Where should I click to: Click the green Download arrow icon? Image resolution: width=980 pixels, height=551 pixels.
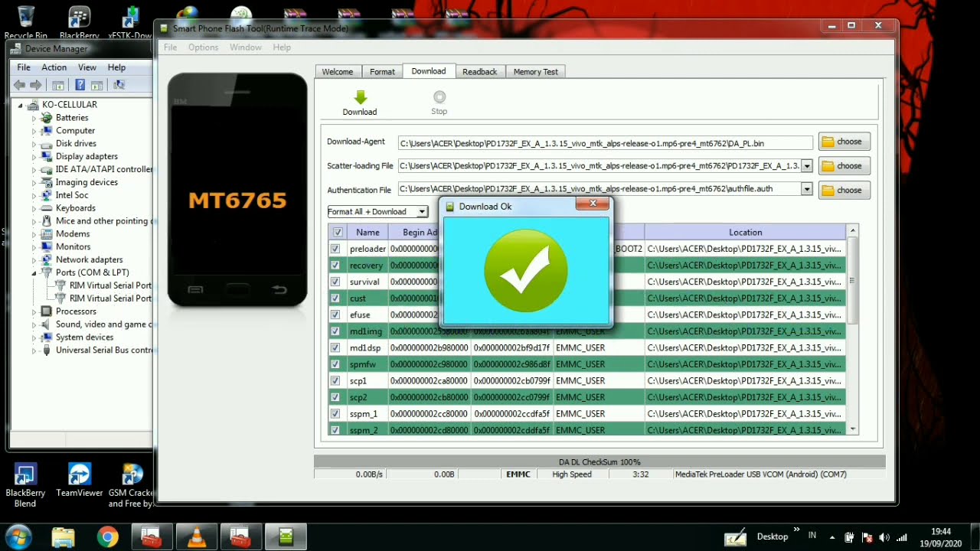point(361,97)
